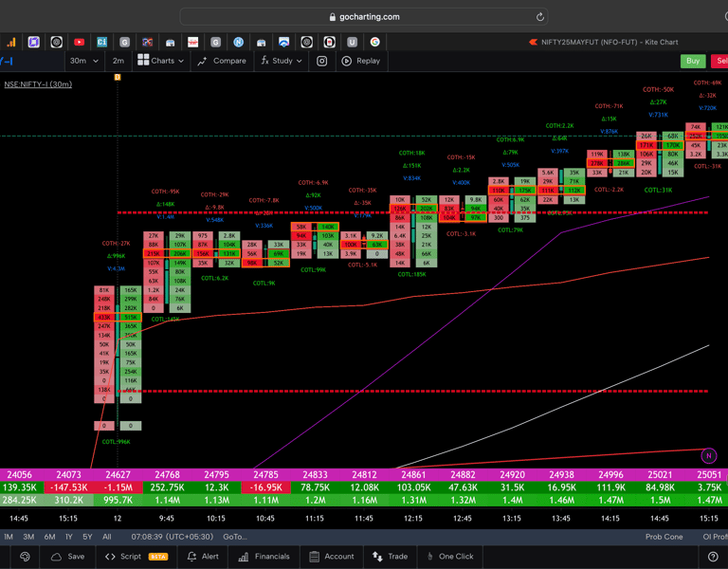Viewport: 728px width, 569px height.
Task: Select the 1M range option
Action: pyautogui.click(x=9, y=537)
